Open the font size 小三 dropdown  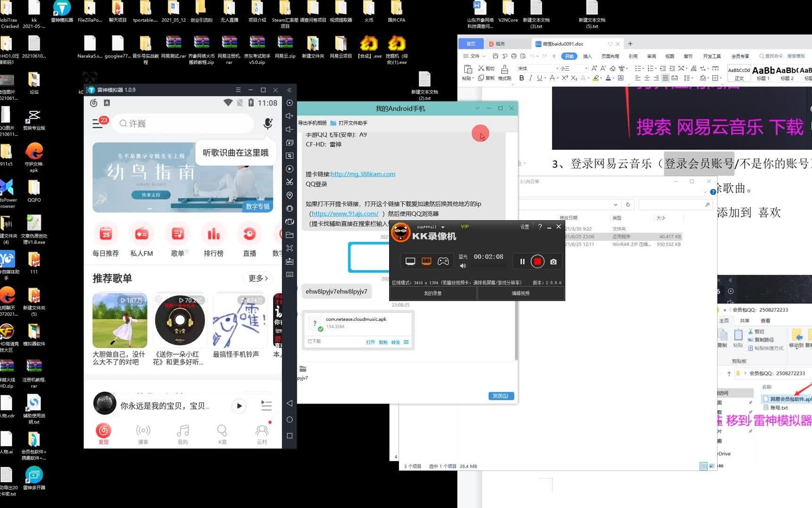(x=586, y=68)
